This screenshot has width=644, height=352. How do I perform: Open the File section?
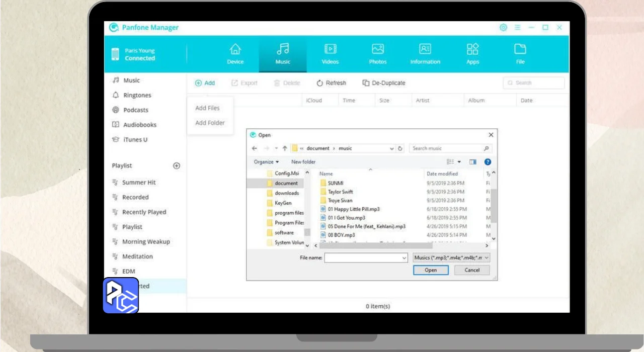click(x=520, y=49)
